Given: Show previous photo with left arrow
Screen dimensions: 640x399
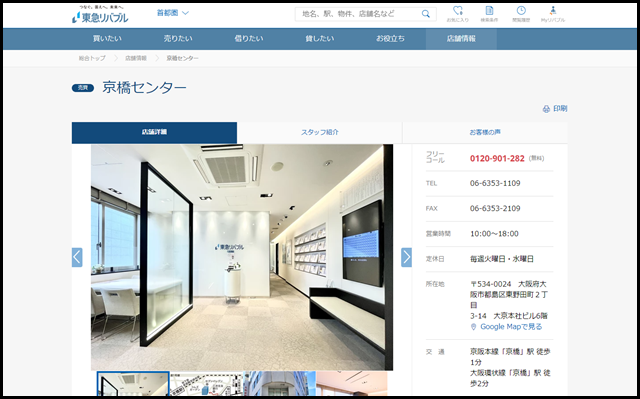Looking at the screenshot, I should click(77, 257).
